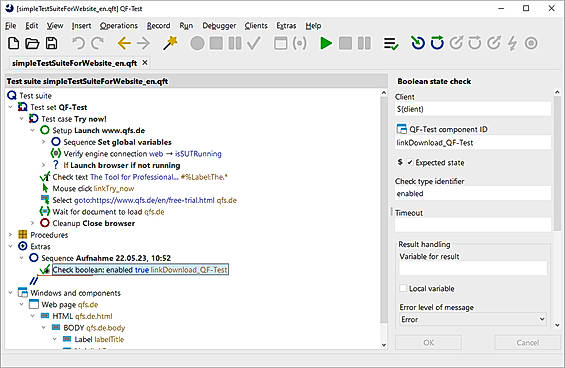565x368 pixels.
Task: Open the quickstart wizard wand icon
Action: point(170,43)
